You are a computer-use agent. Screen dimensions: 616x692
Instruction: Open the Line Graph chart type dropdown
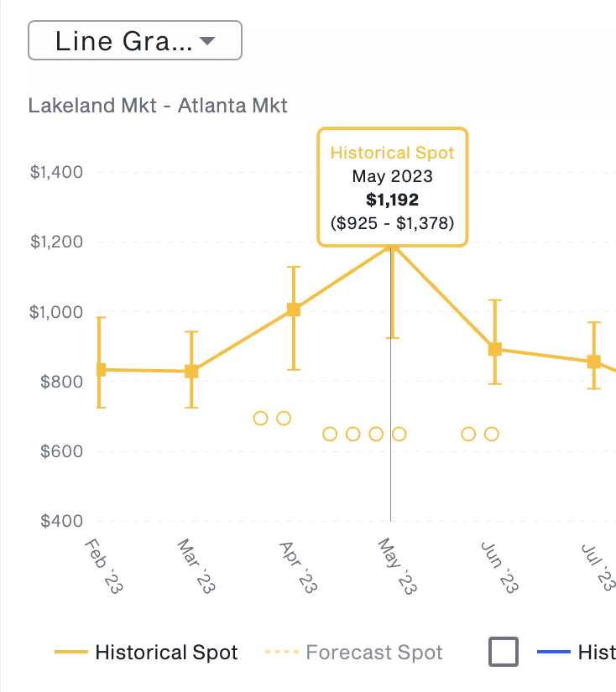point(135,41)
